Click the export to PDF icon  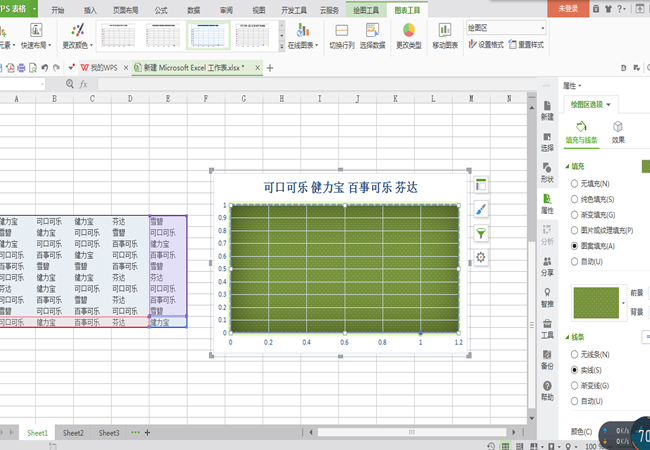[x=10, y=68]
